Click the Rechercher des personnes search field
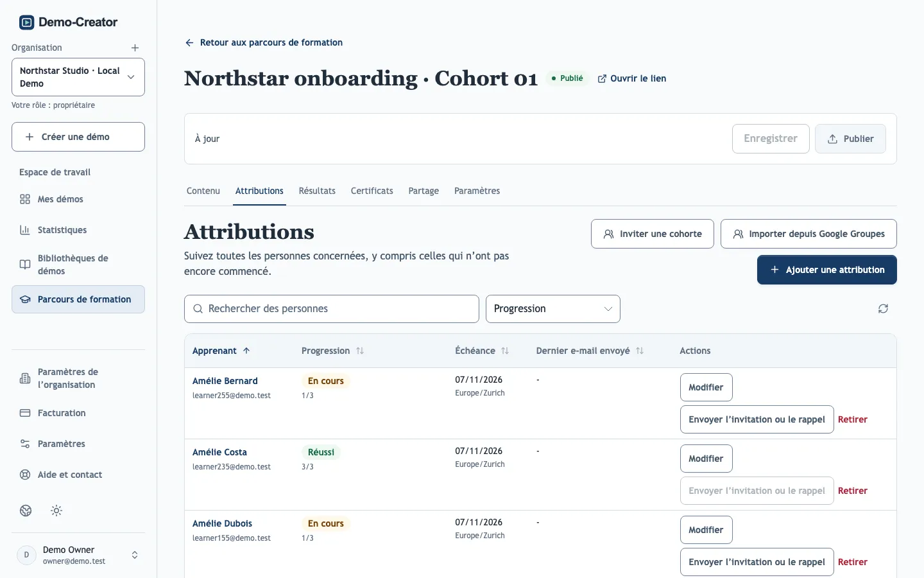Viewport: 924px width, 578px height. (332, 309)
